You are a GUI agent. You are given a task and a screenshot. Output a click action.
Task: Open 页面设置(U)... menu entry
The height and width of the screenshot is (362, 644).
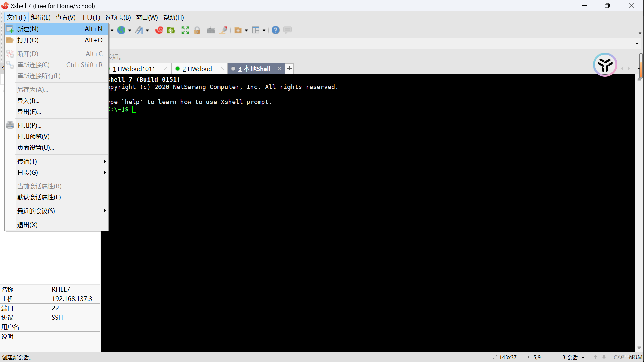(x=56, y=148)
